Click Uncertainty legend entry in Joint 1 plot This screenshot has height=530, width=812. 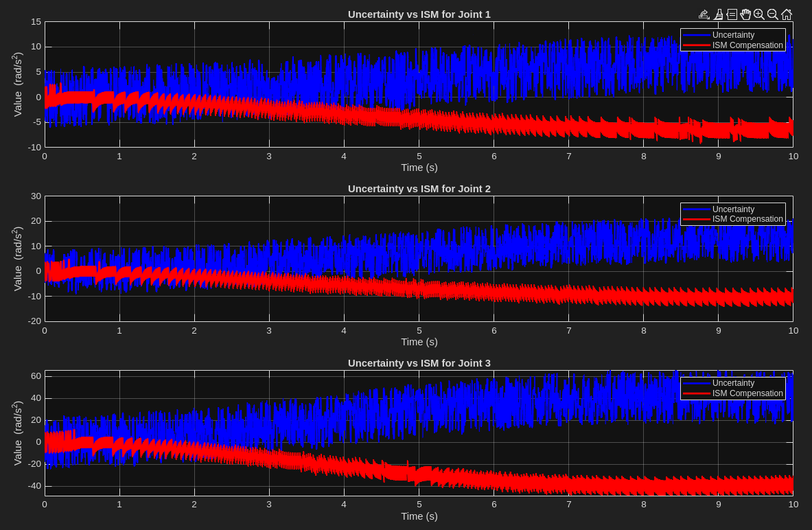pyautogui.click(x=733, y=35)
